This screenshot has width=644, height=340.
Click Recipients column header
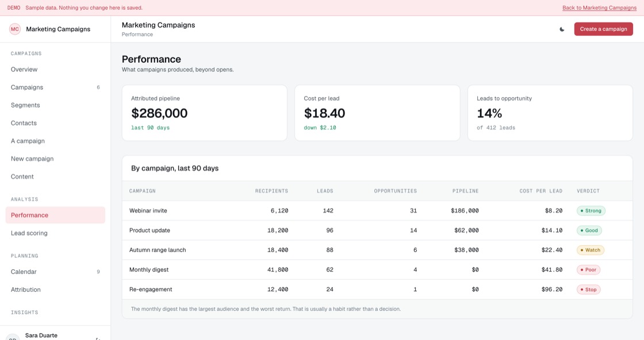271,191
